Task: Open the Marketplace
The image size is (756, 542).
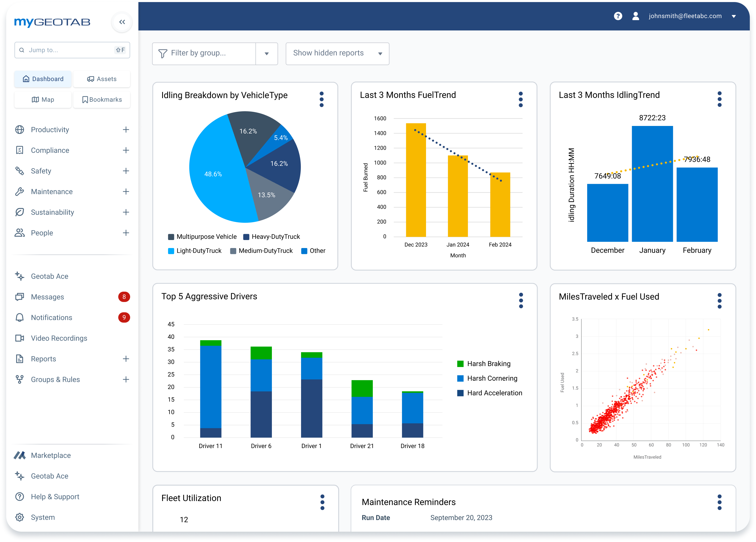Action: 51,455
